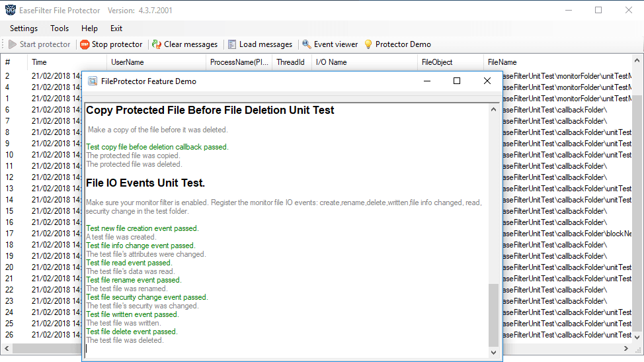Click the Event viewer label

tap(336, 44)
